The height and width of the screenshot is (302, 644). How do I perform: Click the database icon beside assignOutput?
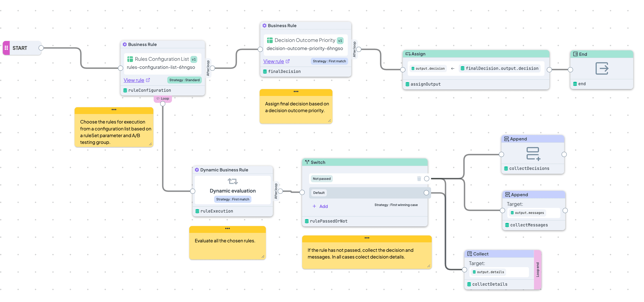click(x=407, y=84)
